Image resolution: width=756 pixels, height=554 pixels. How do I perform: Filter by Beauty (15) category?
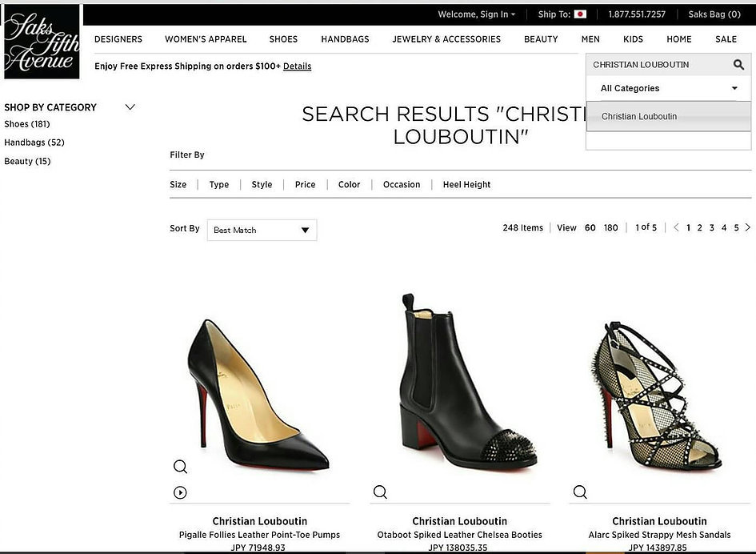tap(27, 161)
